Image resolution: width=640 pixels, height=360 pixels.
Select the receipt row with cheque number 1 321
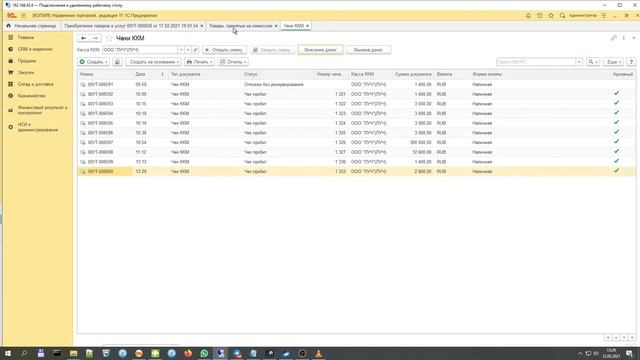(x=356, y=94)
